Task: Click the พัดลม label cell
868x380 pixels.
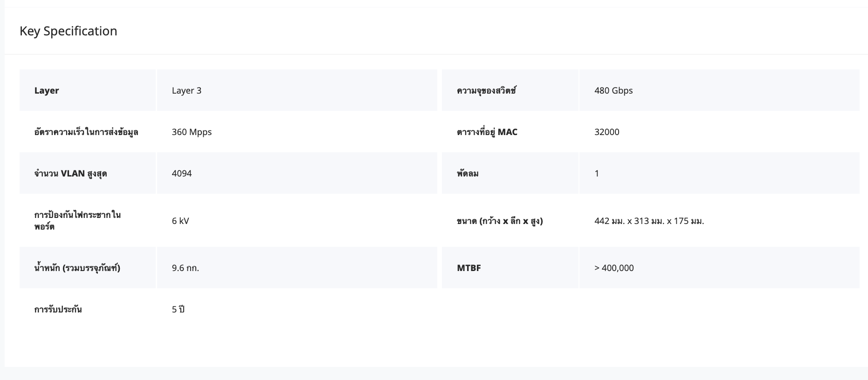Action: click(x=468, y=173)
